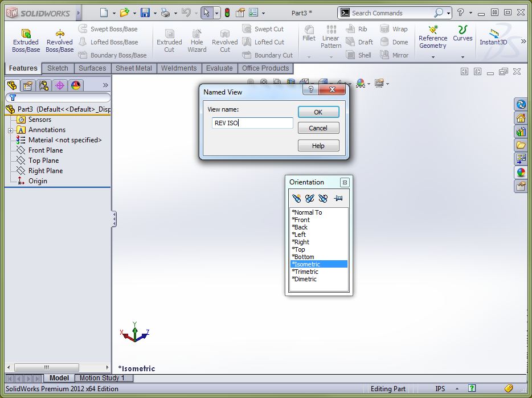This screenshot has height=398, width=532.
Task: Switch to the Office Products tab
Action: click(x=265, y=68)
